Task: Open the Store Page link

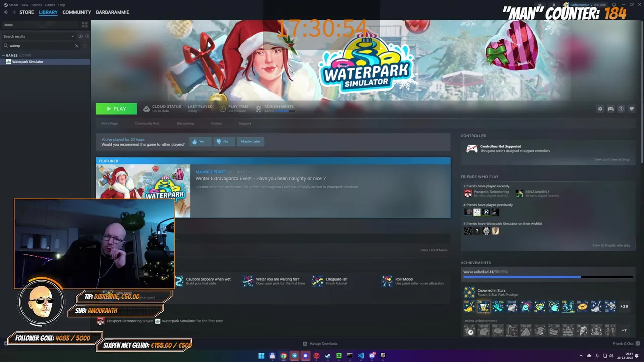Action: click(109, 123)
